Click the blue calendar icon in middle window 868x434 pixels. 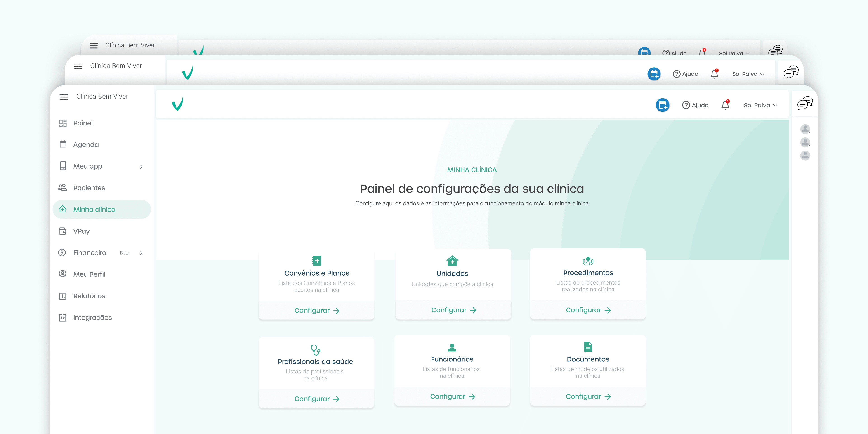(x=654, y=74)
